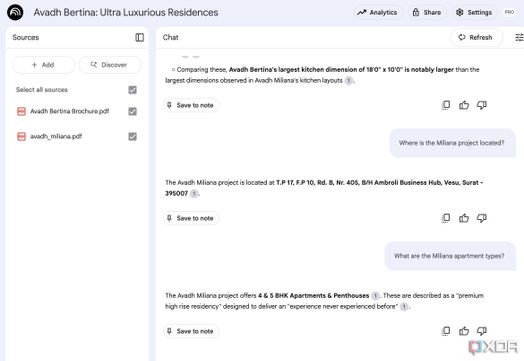Save Miliana location answer to note
This screenshot has height=361, width=524.
pos(191,218)
